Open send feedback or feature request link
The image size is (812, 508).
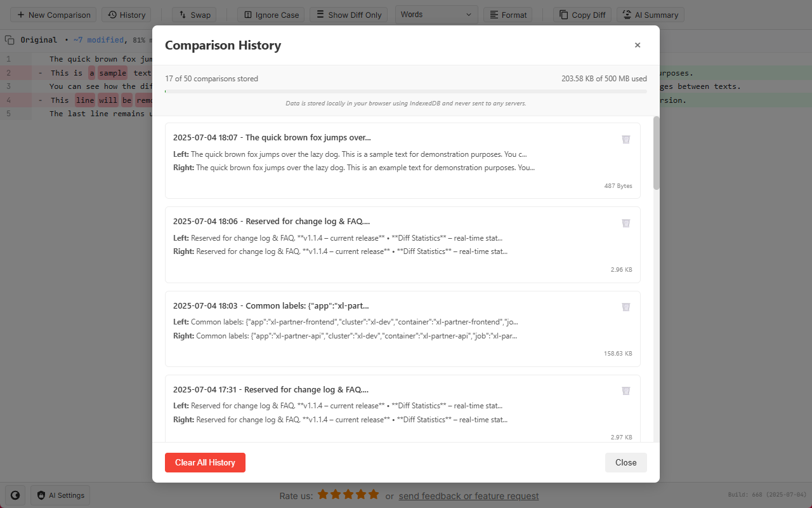[469, 496]
